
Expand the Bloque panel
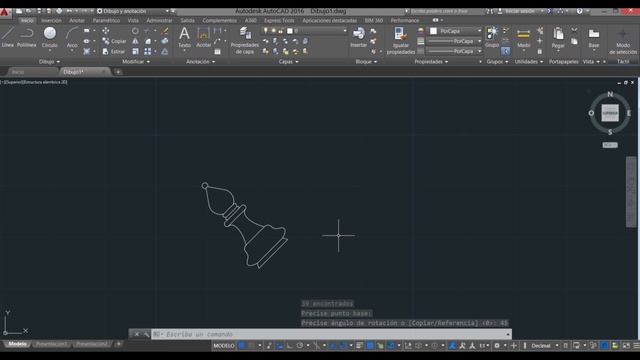tap(366, 62)
